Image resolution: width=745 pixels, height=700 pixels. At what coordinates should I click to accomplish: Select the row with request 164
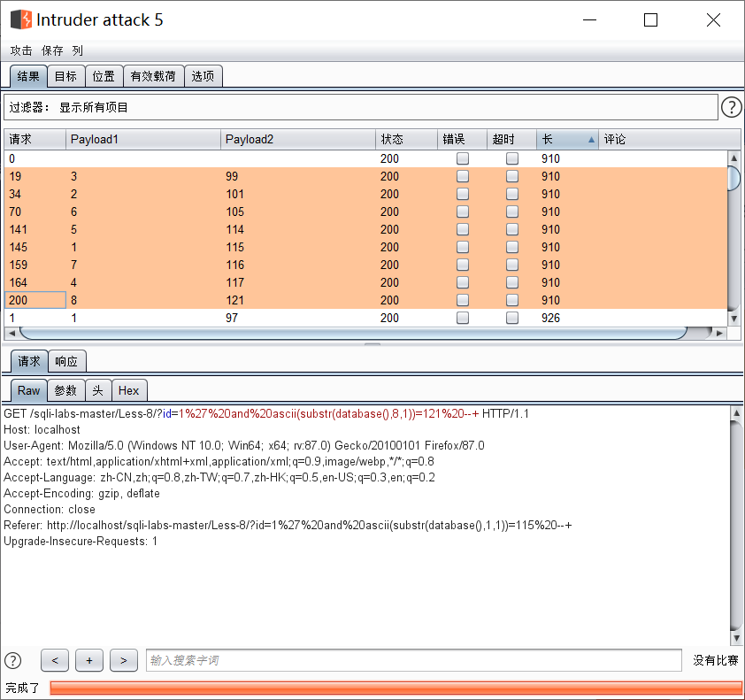[x=365, y=282]
